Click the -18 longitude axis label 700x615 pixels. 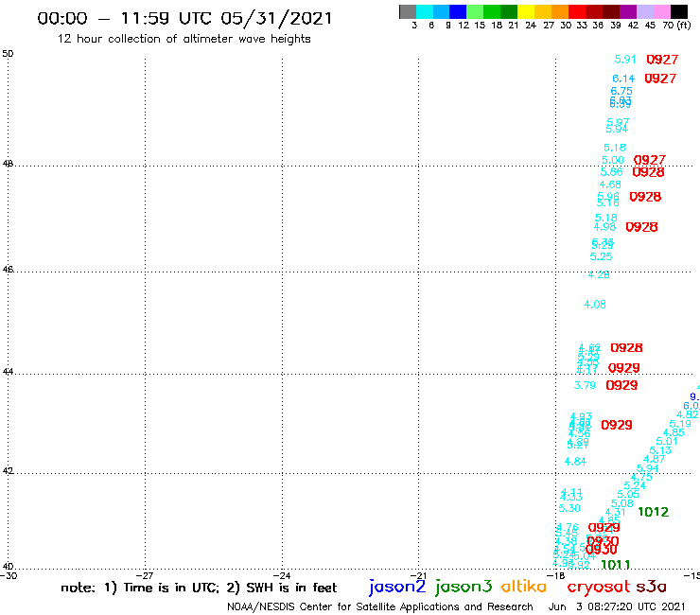[x=555, y=575]
